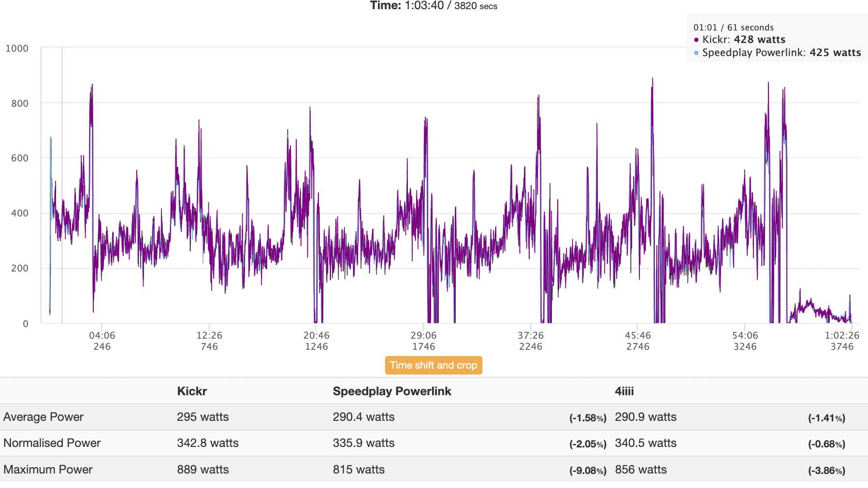
Task: Click the 01:01 / 61 seconds tooltip header
Action: click(734, 28)
